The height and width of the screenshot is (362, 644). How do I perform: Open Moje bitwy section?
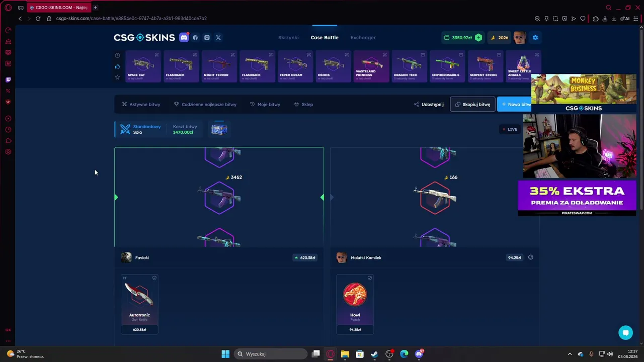click(265, 104)
